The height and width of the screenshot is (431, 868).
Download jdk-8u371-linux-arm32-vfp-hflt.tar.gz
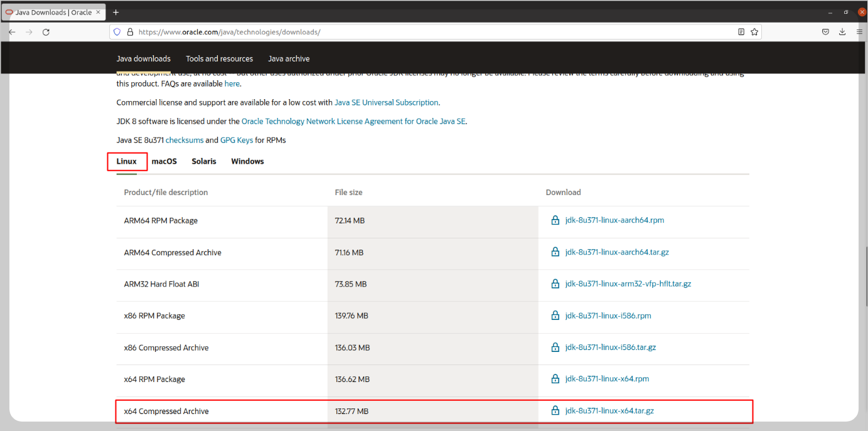(628, 284)
